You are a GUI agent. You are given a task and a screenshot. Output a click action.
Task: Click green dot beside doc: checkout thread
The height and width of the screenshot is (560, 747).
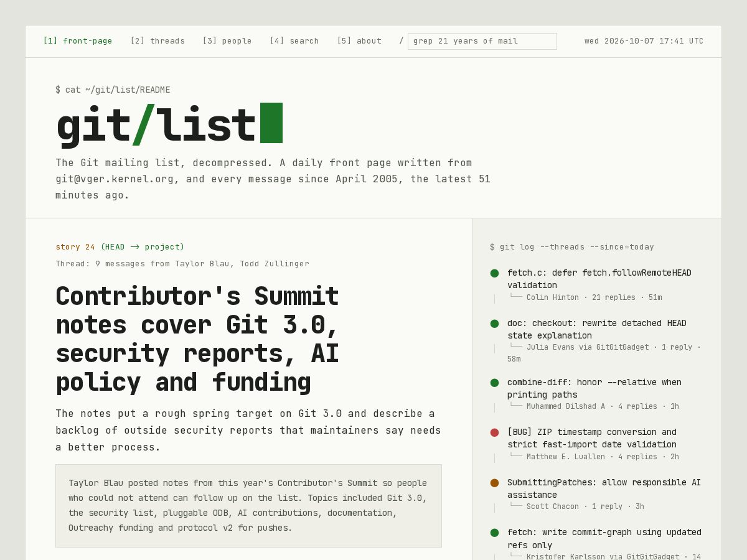[x=494, y=324]
